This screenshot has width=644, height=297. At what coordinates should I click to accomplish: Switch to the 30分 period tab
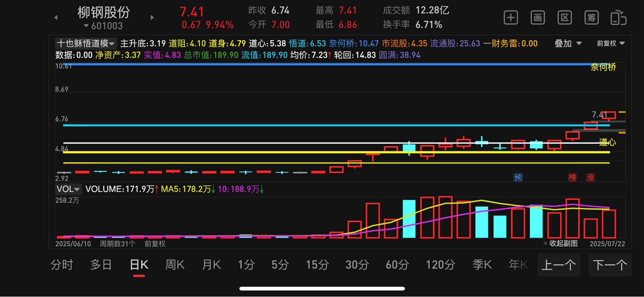click(x=357, y=265)
